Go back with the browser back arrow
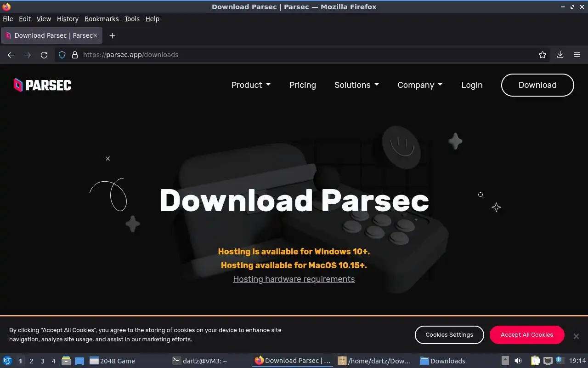The width and height of the screenshot is (588, 368). pos(11,55)
